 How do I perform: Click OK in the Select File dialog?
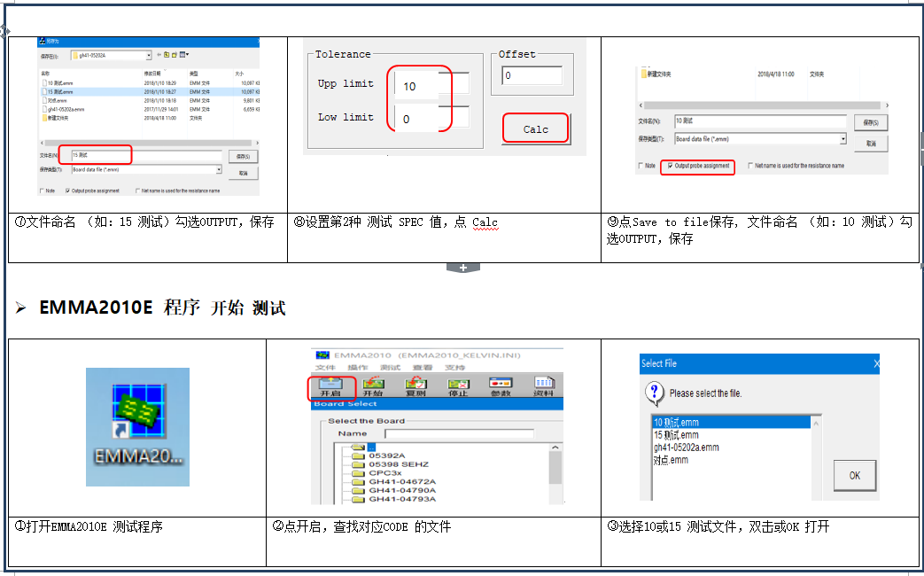853,475
